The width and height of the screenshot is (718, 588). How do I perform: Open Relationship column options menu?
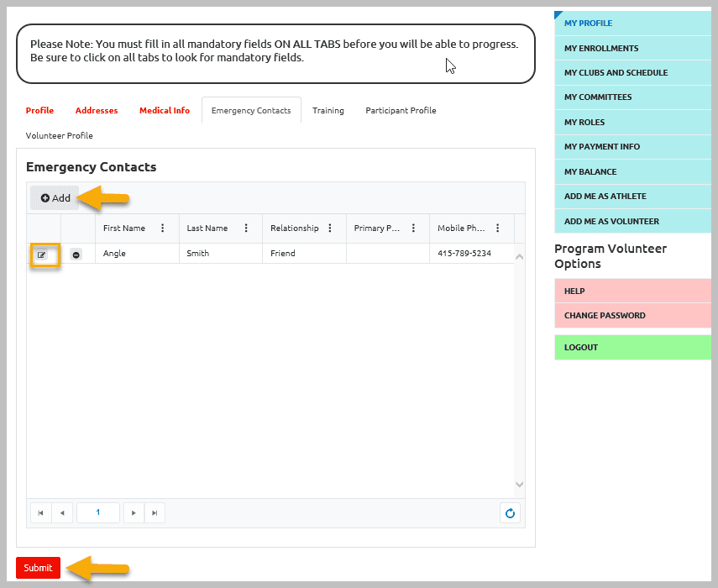(330, 228)
